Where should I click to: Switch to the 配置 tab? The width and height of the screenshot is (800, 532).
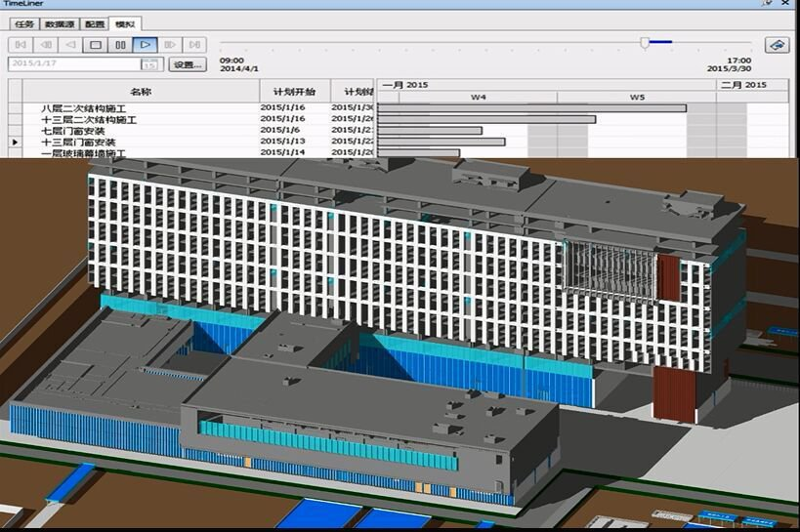[95, 24]
